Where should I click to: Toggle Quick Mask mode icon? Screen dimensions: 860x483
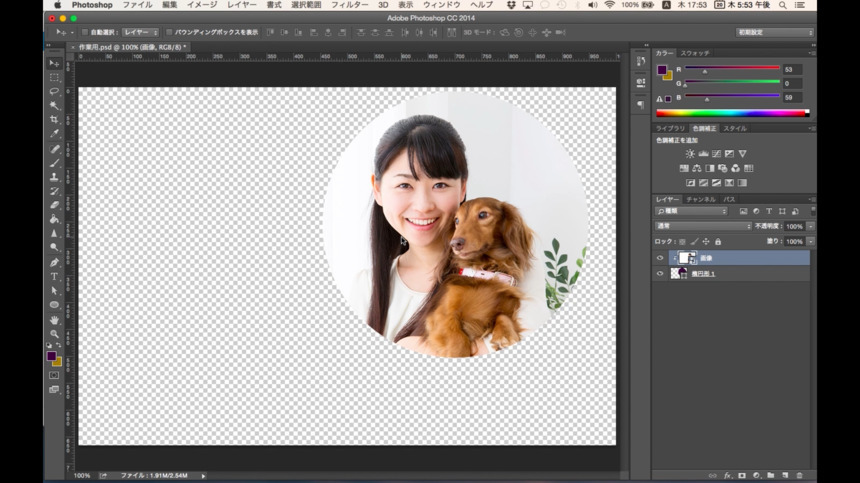pyautogui.click(x=54, y=376)
